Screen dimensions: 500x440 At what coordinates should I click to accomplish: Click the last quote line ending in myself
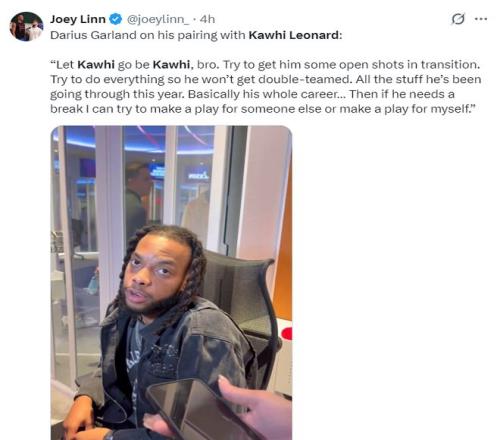(x=262, y=109)
